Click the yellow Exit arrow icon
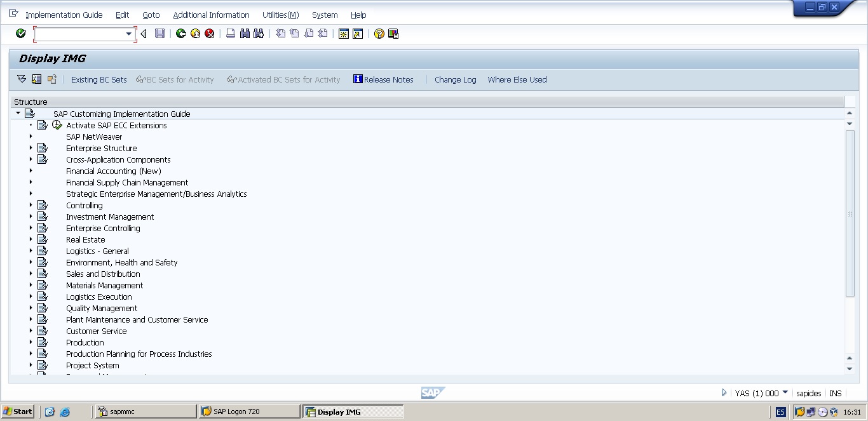Viewport: 868px width, 421px height. coord(195,34)
